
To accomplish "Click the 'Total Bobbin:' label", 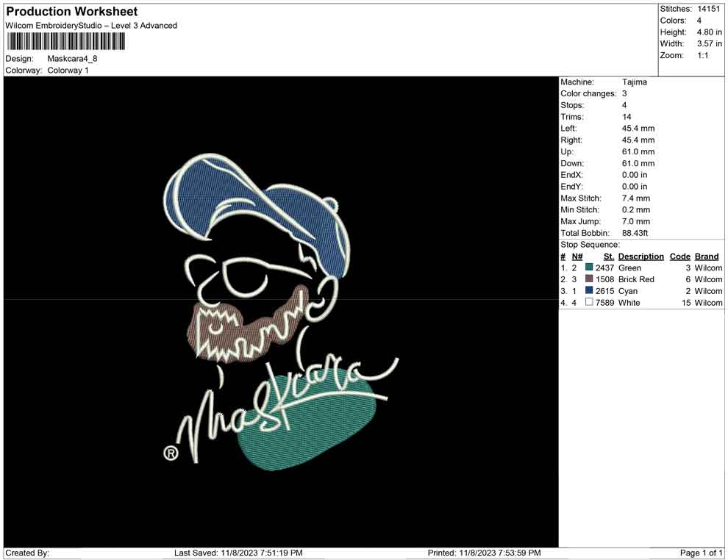I will 585,233.
